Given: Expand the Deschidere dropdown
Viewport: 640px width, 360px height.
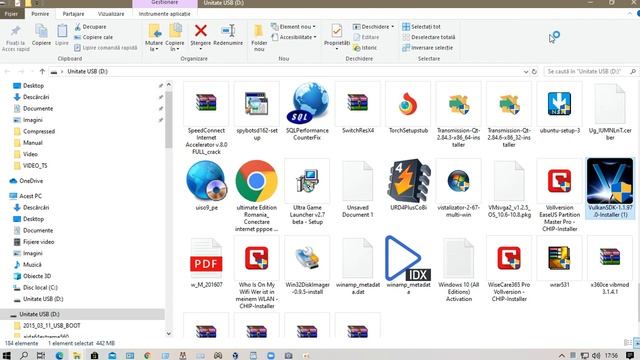Looking at the screenshot, I should (x=373, y=27).
